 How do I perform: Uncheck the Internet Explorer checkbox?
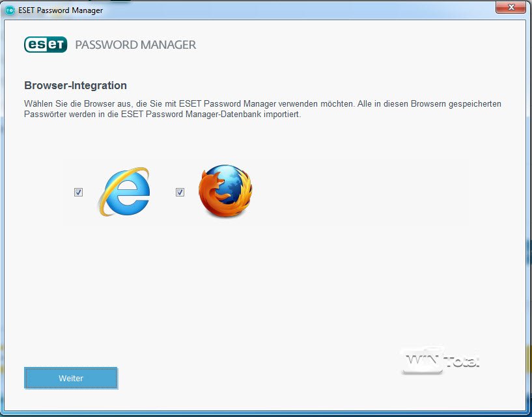tap(78, 192)
